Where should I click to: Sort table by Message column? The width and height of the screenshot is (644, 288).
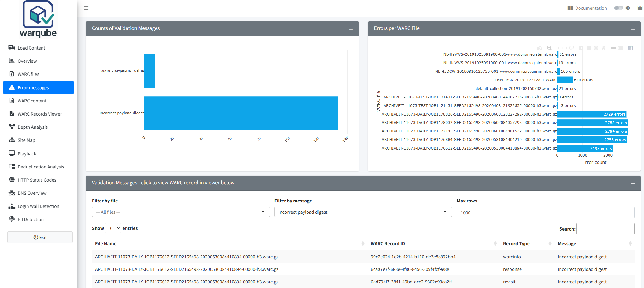pyautogui.click(x=594, y=244)
